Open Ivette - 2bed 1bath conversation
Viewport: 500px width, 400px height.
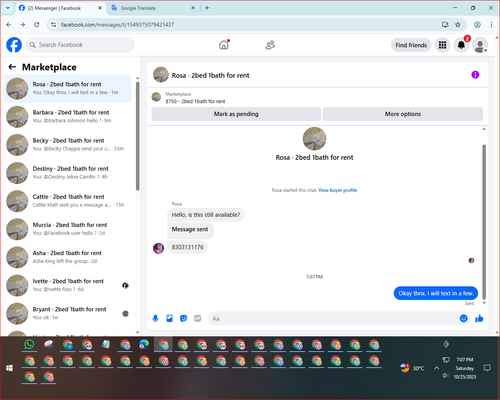68,285
